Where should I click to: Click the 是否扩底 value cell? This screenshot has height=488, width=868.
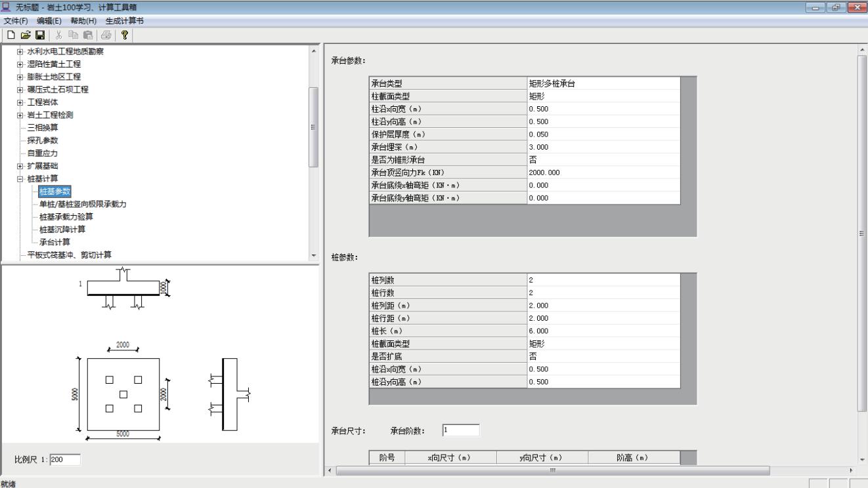click(x=603, y=356)
